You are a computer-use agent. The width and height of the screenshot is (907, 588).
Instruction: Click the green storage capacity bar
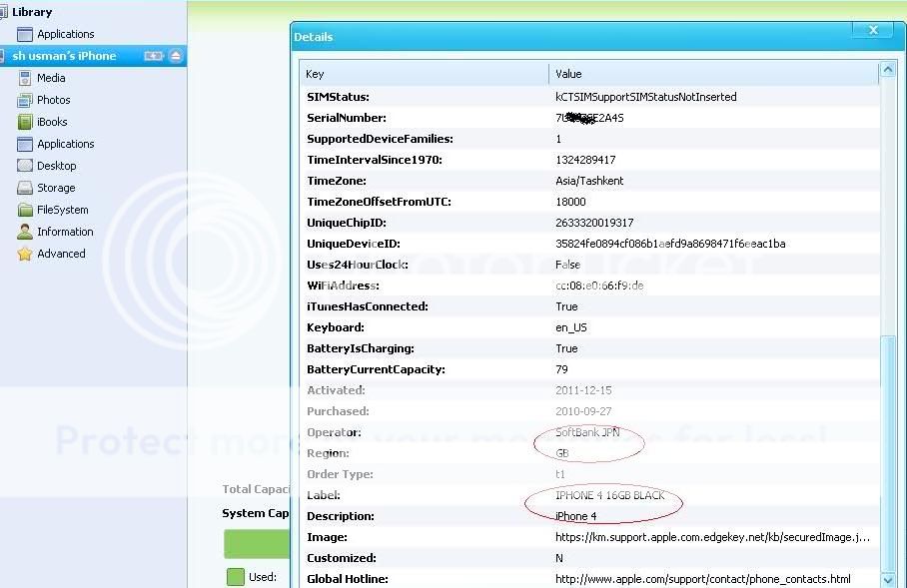click(257, 543)
